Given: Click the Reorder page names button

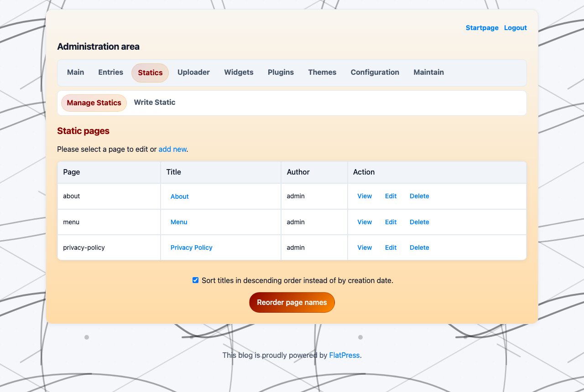Looking at the screenshot, I should (292, 303).
